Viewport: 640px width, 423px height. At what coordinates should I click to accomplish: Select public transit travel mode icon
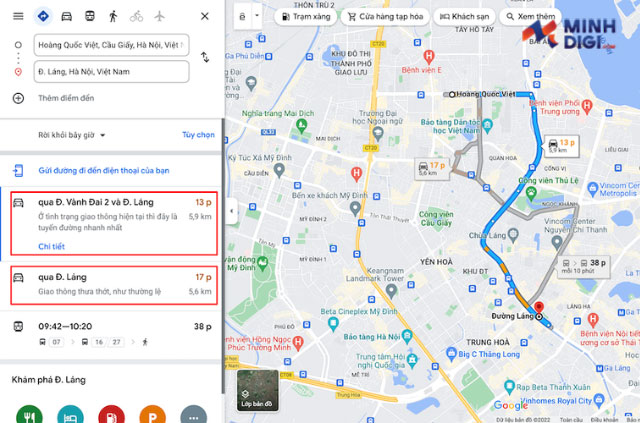(x=90, y=16)
